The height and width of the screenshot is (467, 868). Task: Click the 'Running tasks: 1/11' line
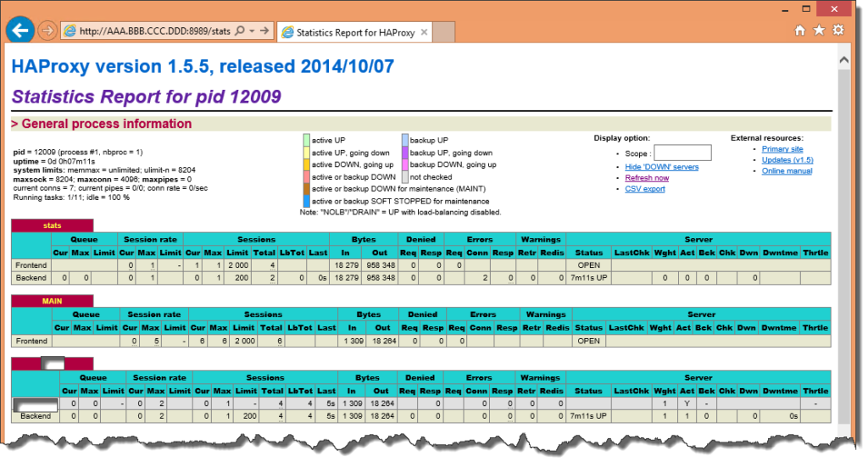(71, 197)
